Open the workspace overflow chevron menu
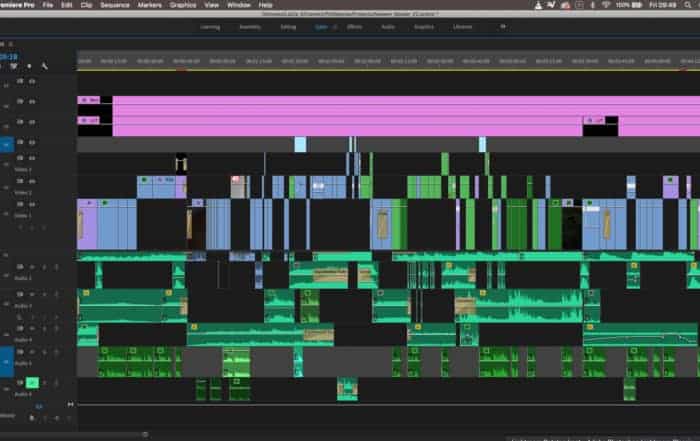 click(x=503, y=27)
